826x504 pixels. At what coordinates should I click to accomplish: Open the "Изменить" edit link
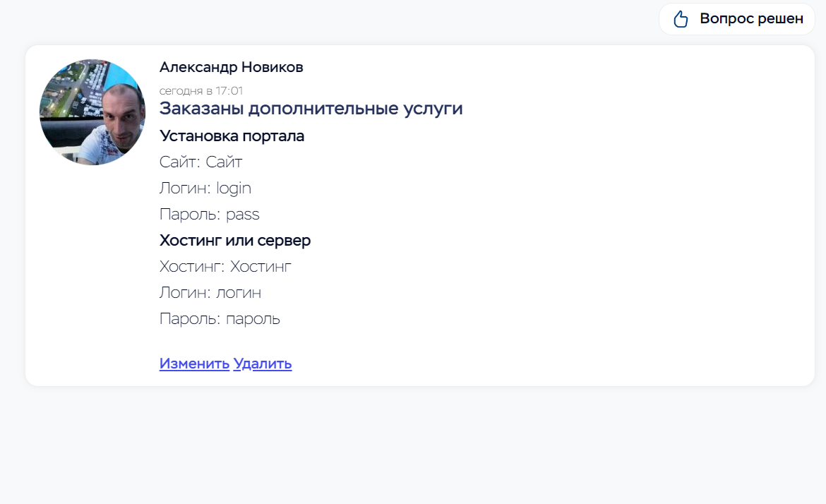tap(194, 364)
